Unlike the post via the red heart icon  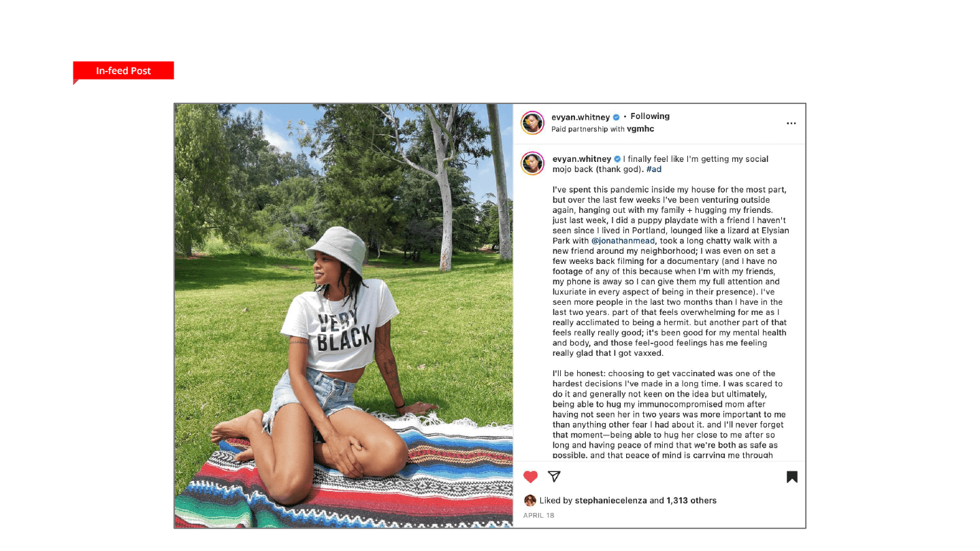(531, 477)
